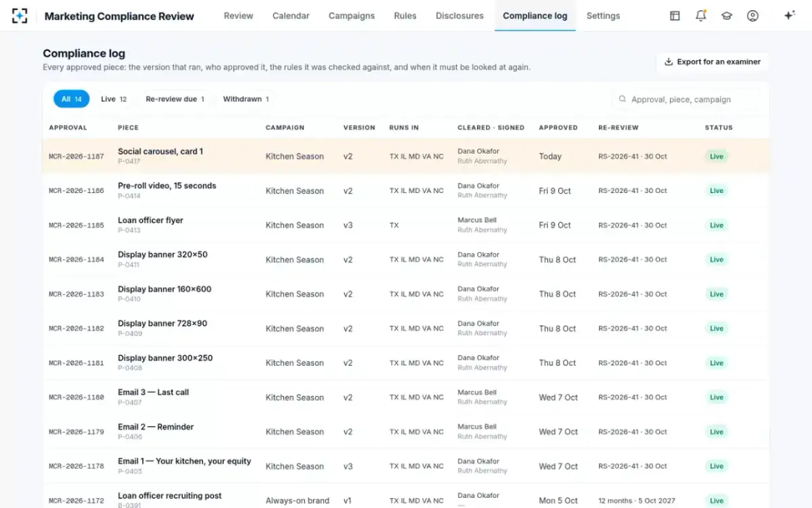Click v3 version of Email 1 row
The width and height of the screenshot is (812, 508).
click(x=348, y=467)
